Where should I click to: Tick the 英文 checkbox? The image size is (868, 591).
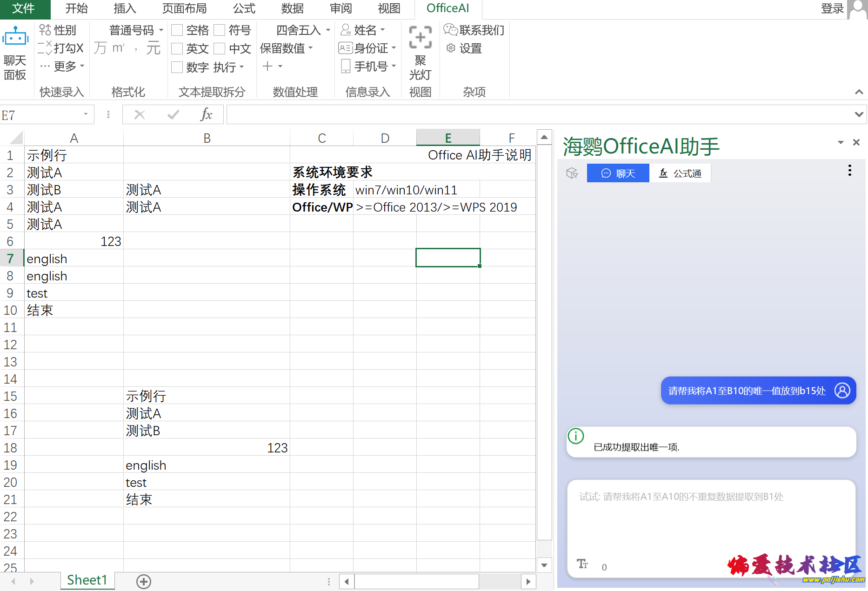[177, 49]
